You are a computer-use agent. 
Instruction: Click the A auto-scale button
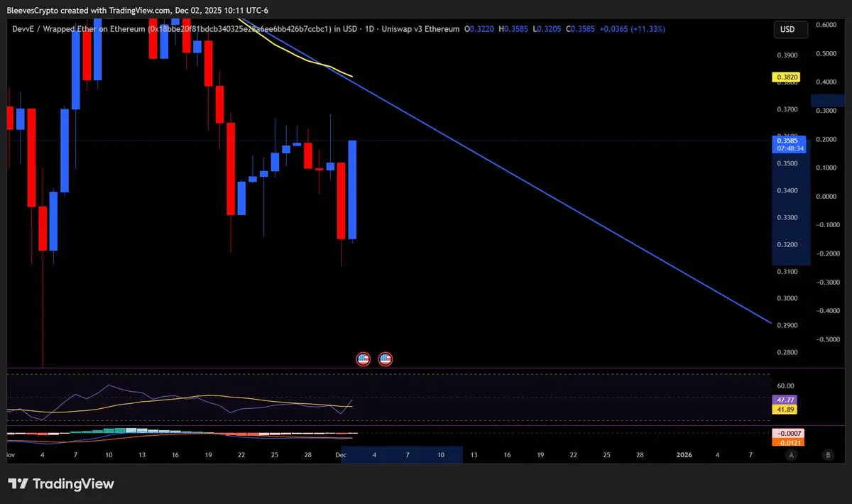click(x=791, y=454)
